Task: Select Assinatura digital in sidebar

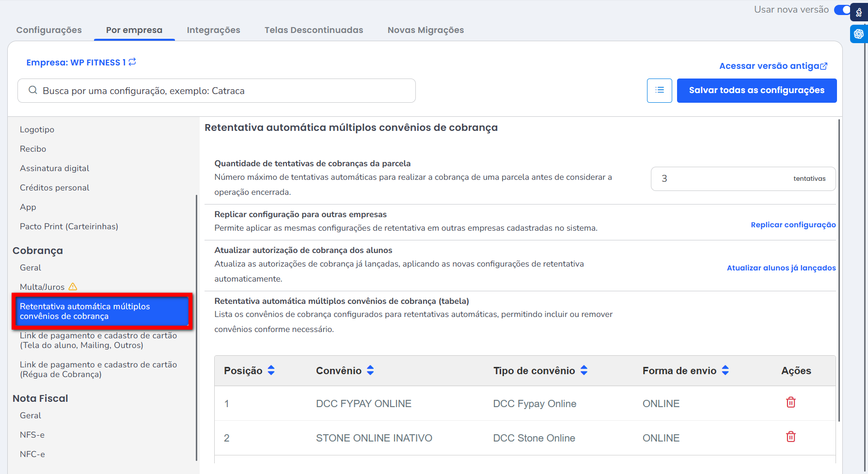Action: coord(54,168)
